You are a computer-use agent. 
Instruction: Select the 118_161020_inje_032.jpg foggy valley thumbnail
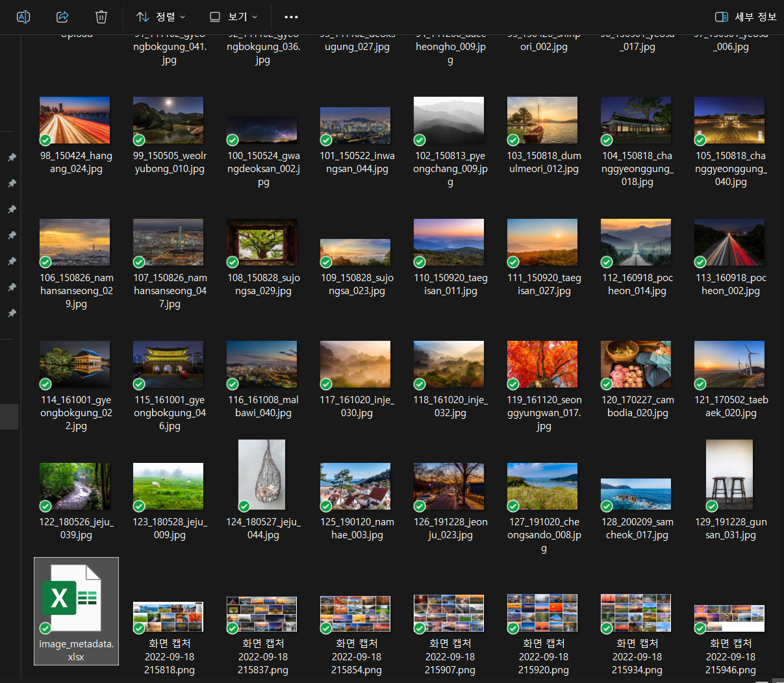coord(449,364)
